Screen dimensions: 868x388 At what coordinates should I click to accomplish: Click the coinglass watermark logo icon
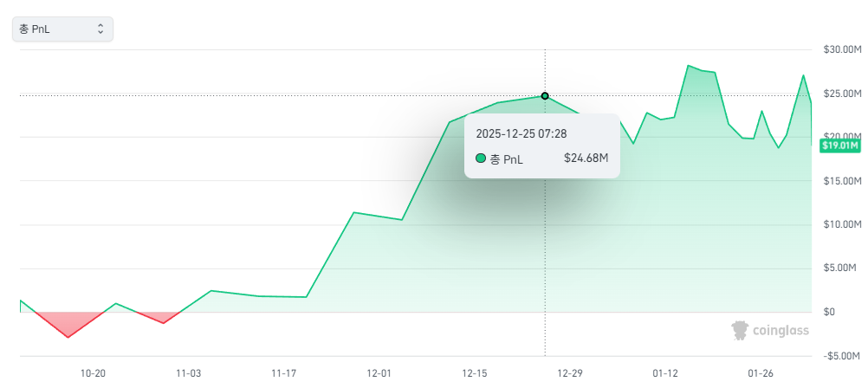click(740, 330)
